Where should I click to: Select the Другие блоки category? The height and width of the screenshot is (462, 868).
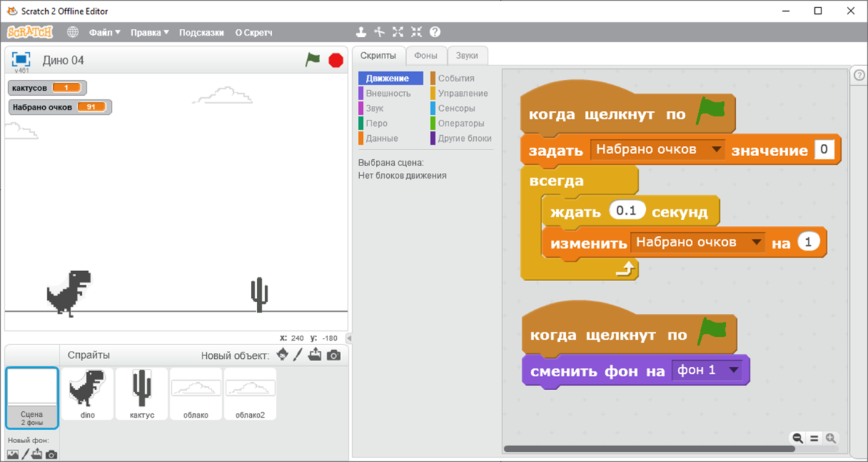tap(462, 139)
